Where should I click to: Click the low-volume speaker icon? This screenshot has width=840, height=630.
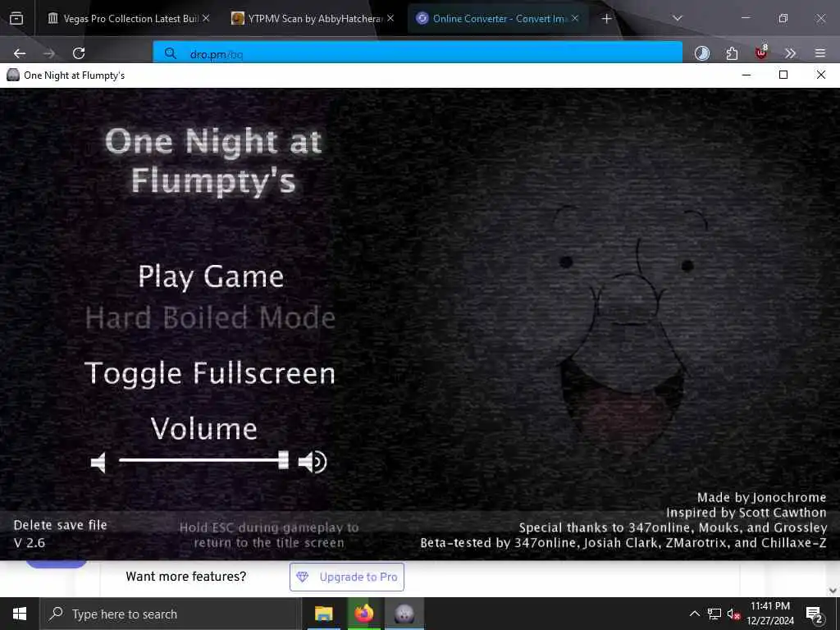(x=98, y=463)
